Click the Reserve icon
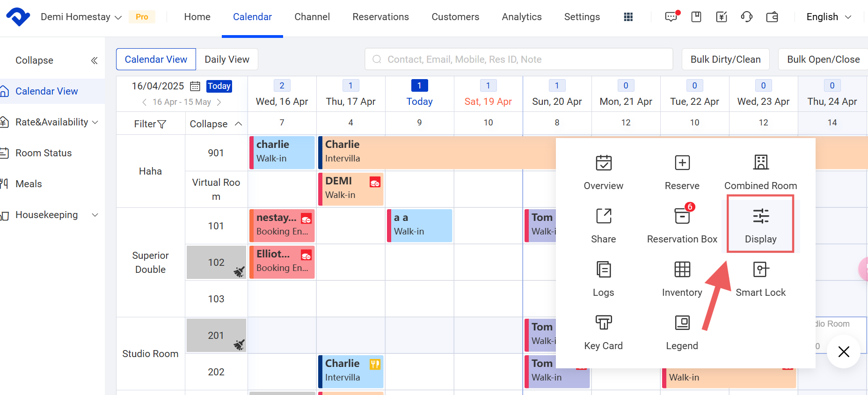The image size is (868, 395). click(682, 163)
